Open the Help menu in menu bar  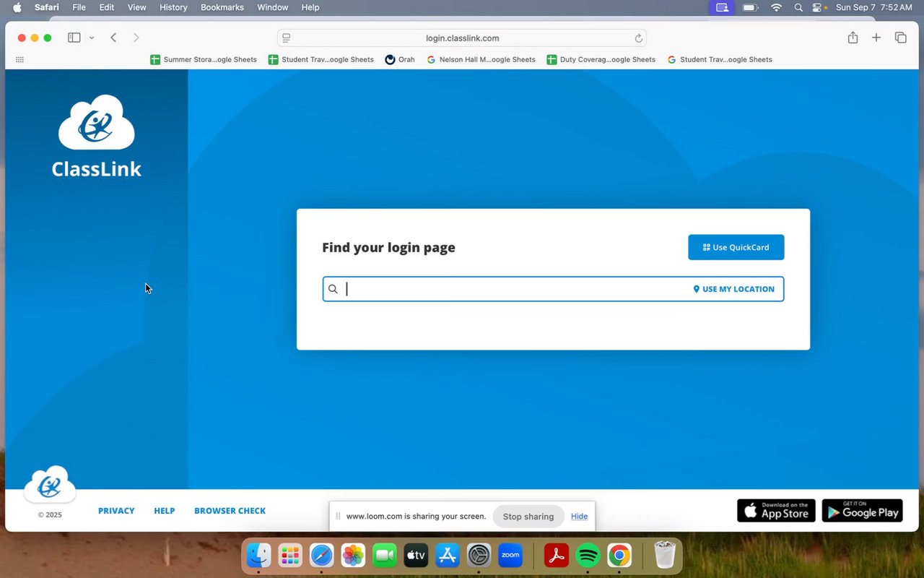coord(310,7)
